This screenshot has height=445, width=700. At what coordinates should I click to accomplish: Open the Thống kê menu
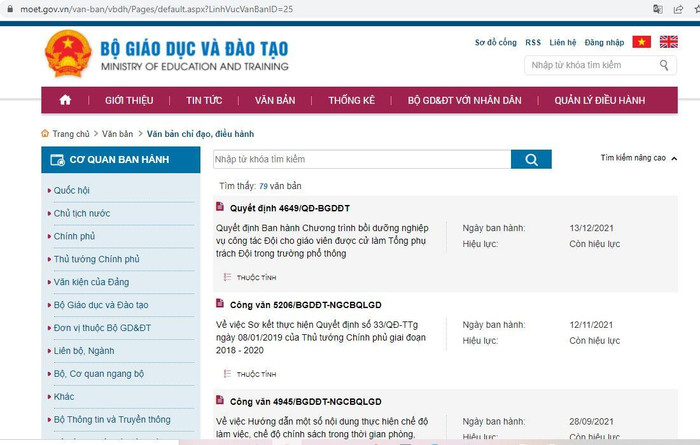click(x=351, y=100)
